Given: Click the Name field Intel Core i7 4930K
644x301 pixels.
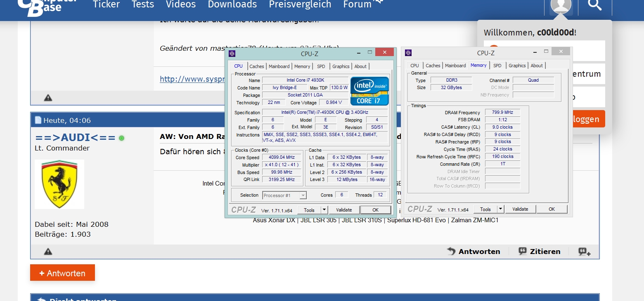Looking at the screenshot, I should tap(305, 80).
